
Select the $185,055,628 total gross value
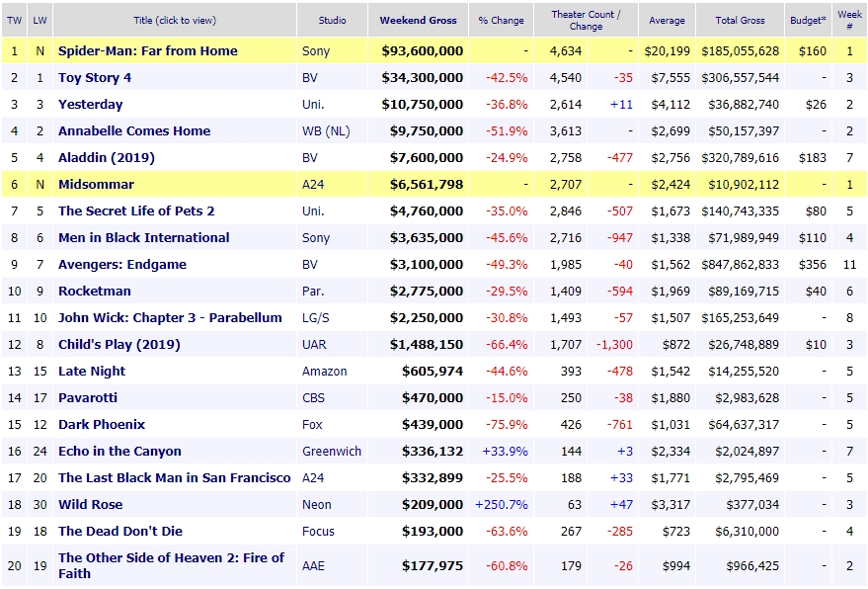741,51
